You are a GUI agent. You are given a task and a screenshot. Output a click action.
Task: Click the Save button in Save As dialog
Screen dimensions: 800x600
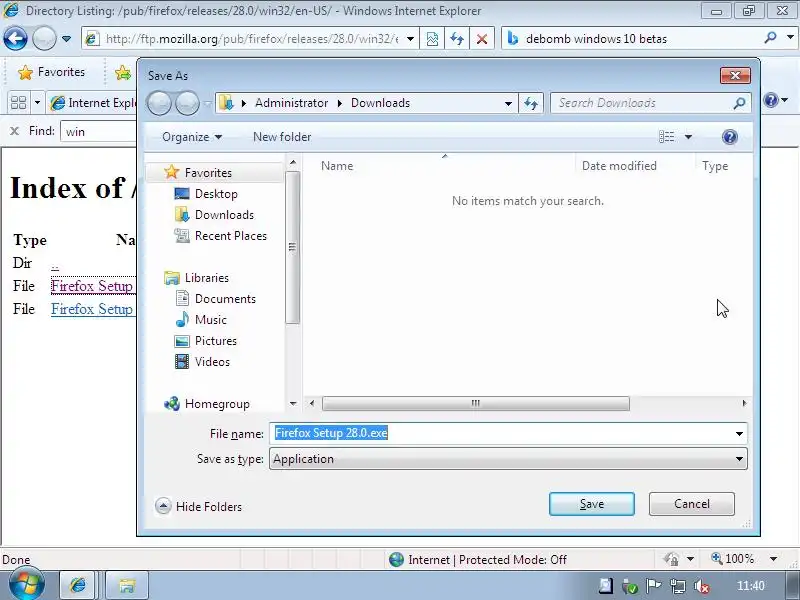pos(592,504)
